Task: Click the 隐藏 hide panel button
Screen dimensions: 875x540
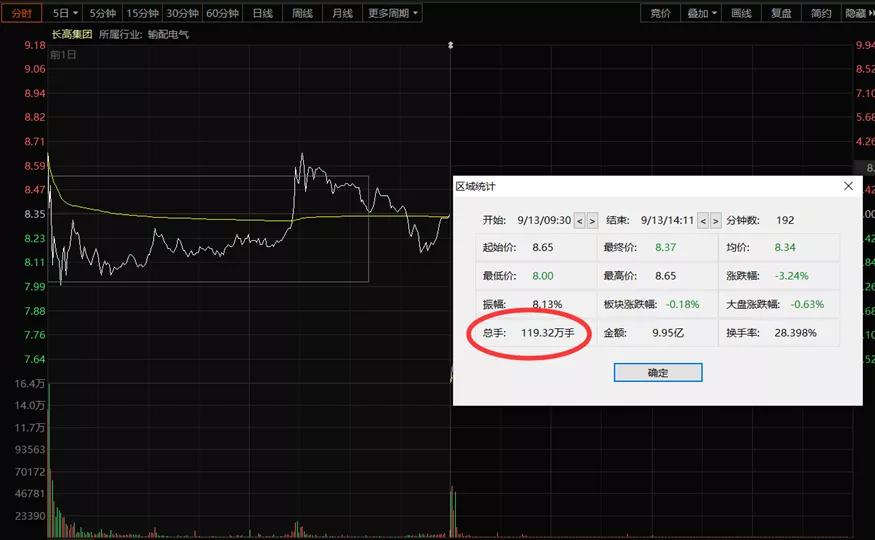Action: pos(858,13)
